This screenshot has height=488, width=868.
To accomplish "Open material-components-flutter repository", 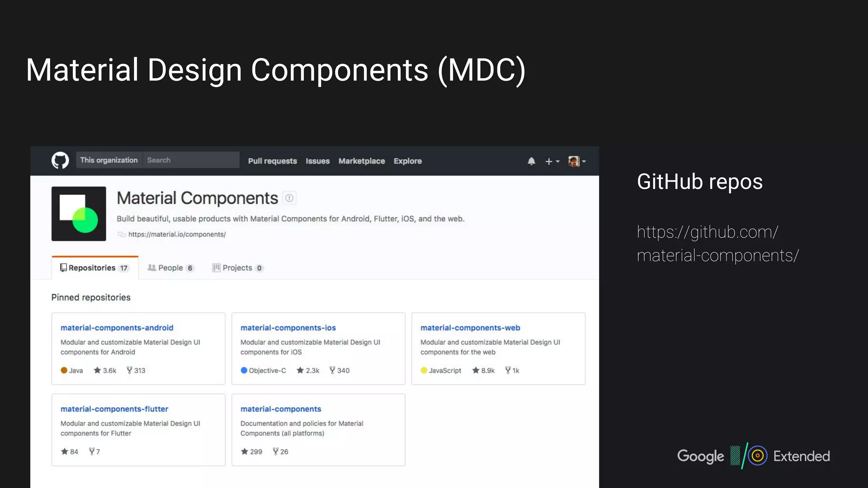I will (114, 409).
